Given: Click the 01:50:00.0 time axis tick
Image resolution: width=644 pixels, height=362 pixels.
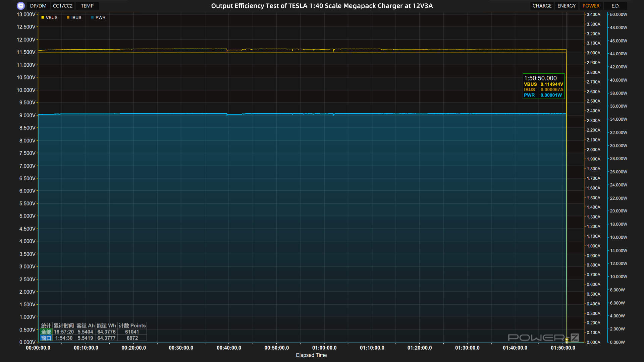Looking at the screenshot, I should pyautogui.click(x=563, y=348).
